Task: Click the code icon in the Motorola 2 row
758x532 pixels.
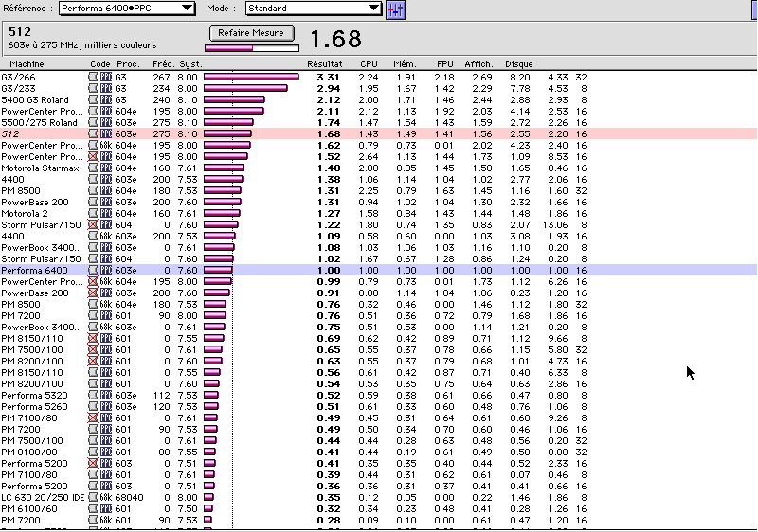Action: coord(93,213)
